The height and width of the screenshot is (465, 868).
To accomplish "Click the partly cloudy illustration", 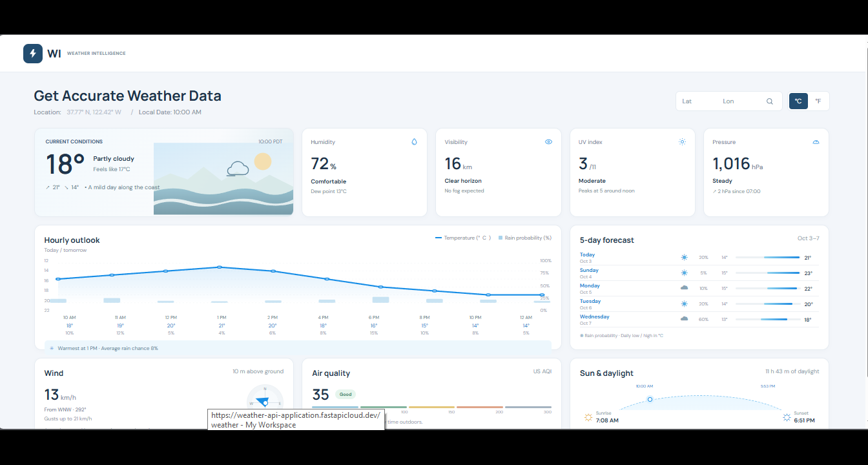I will coord(223,179).
